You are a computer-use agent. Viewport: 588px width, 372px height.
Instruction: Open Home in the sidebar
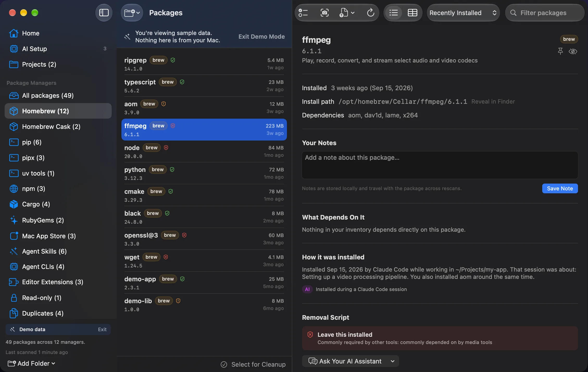(58, 33)
